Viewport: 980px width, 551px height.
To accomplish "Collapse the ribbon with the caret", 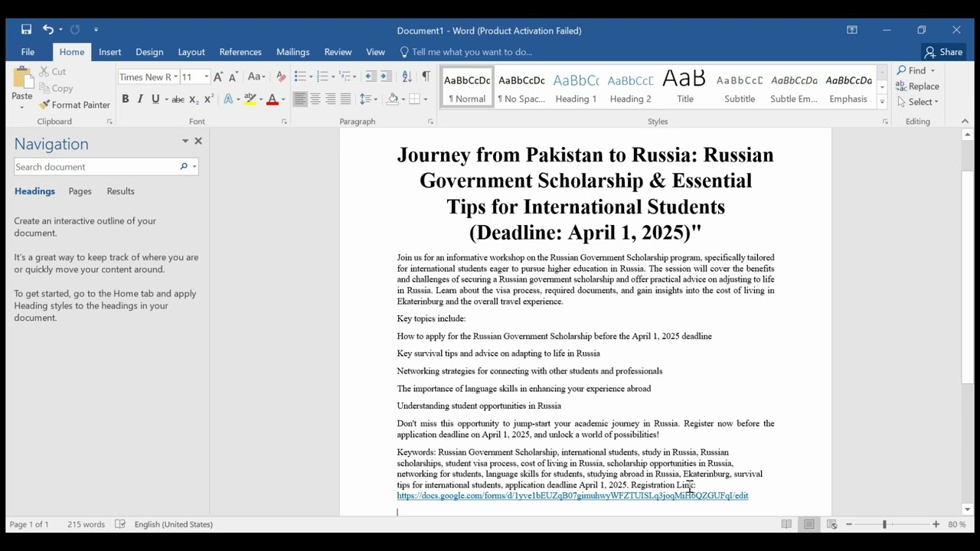I will click(965, 121).
